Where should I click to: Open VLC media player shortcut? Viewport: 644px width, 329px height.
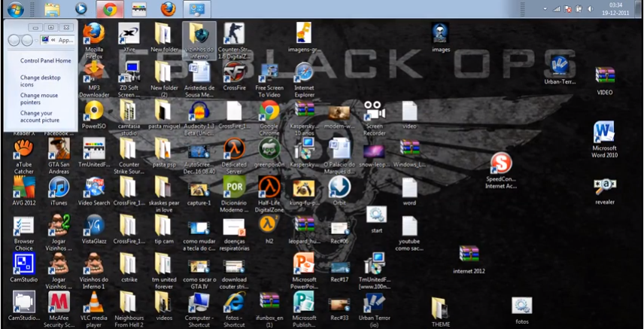point(93,309)
